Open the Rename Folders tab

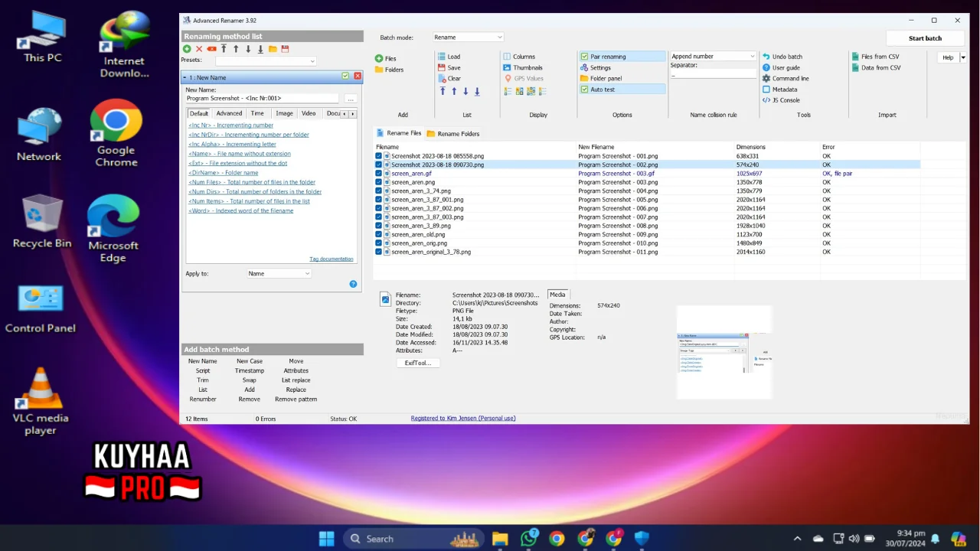[x=453, y=134]
